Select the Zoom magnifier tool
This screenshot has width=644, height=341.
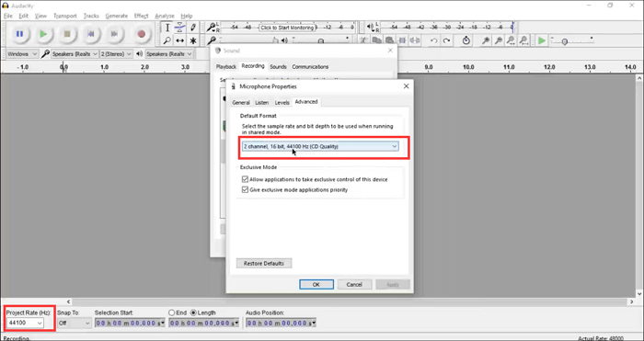167,40
